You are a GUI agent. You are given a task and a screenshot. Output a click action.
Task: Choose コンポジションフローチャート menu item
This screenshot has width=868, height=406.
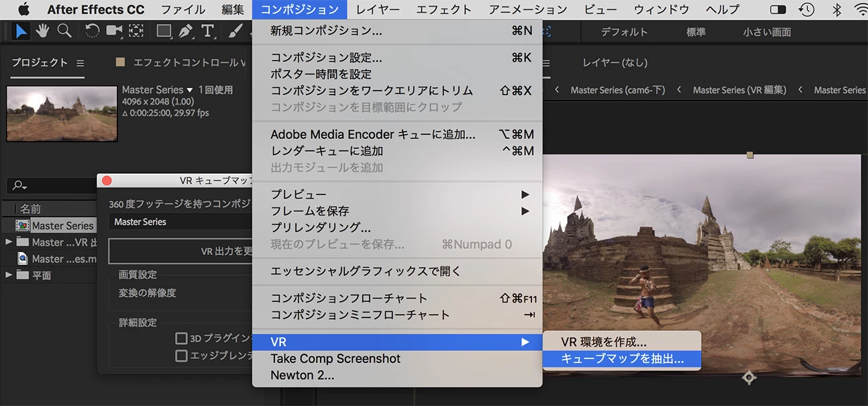click(x=397, y=299)
